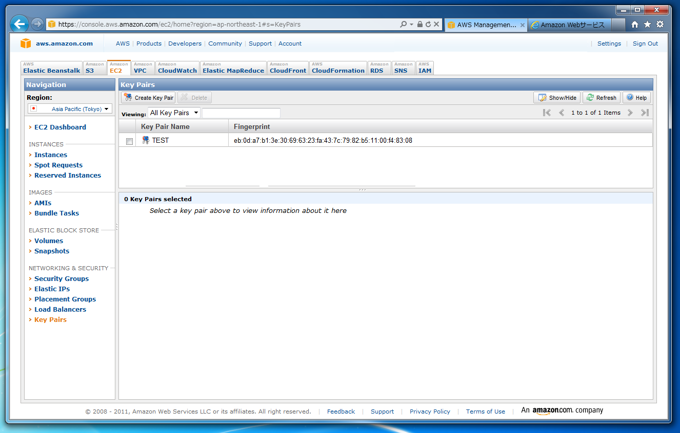The image size is (680, 433).
Task: Open Security Groups in navigation
Action: pos(61,279)
